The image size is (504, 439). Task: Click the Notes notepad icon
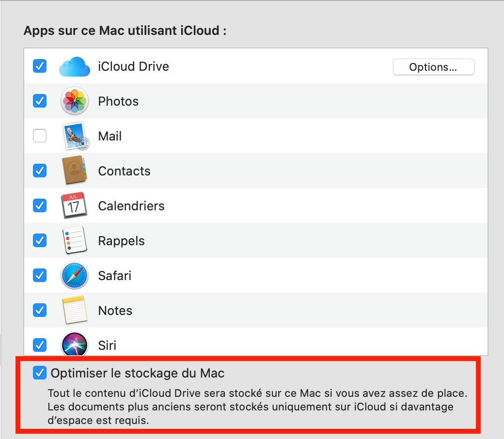(75, 310)
